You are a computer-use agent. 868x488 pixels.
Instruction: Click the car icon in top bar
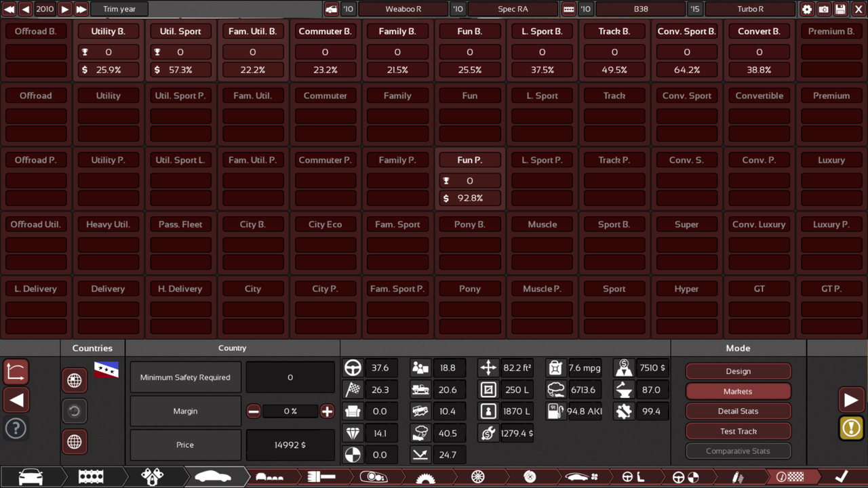(x=331, y=9)
